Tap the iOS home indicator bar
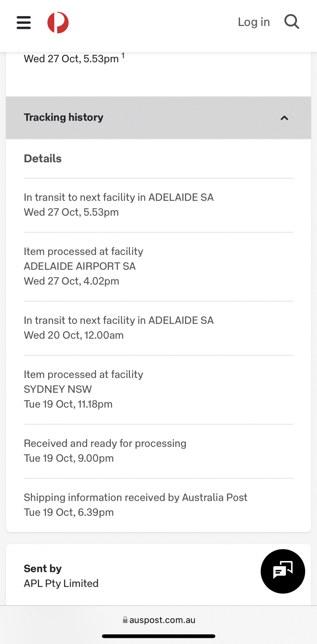 click(x=158, y=636)
